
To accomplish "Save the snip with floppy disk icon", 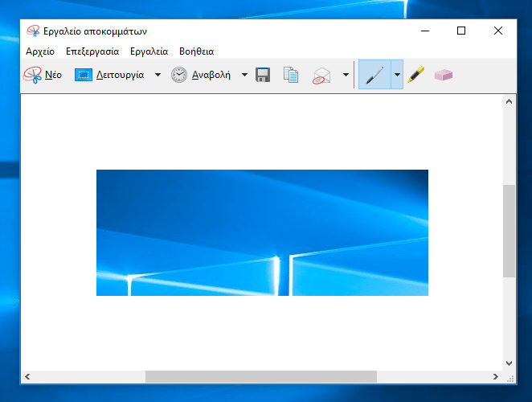I will pyautogui.click(x=263, y=75).
